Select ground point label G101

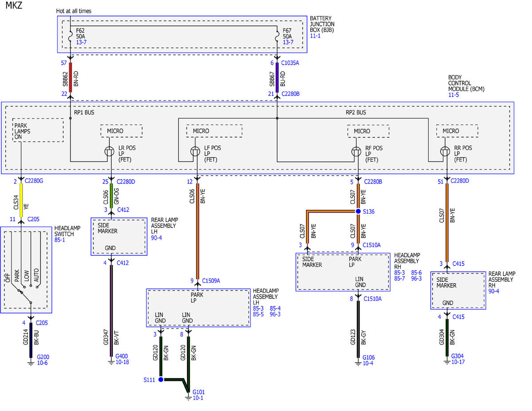[199, 392]
